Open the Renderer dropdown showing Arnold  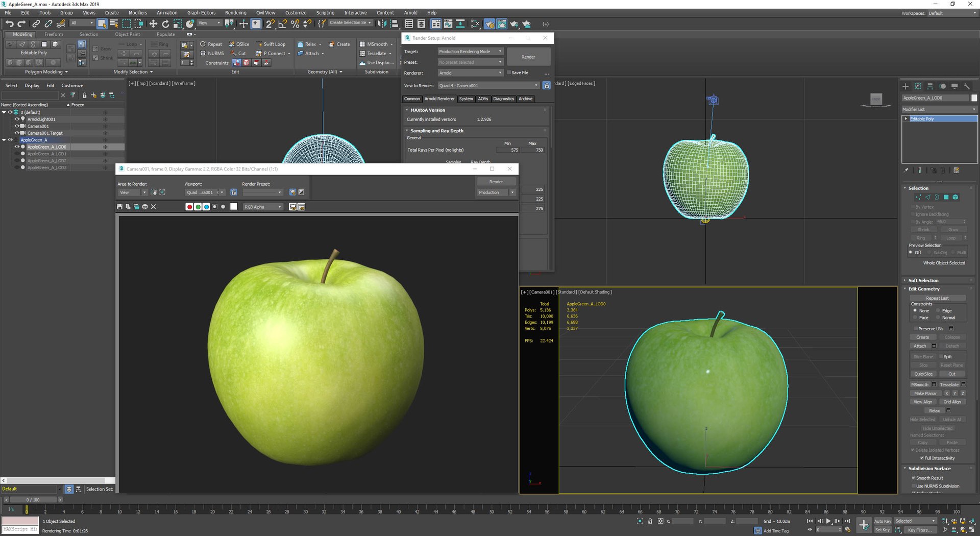pyautogui.click(x=471, y=73)
